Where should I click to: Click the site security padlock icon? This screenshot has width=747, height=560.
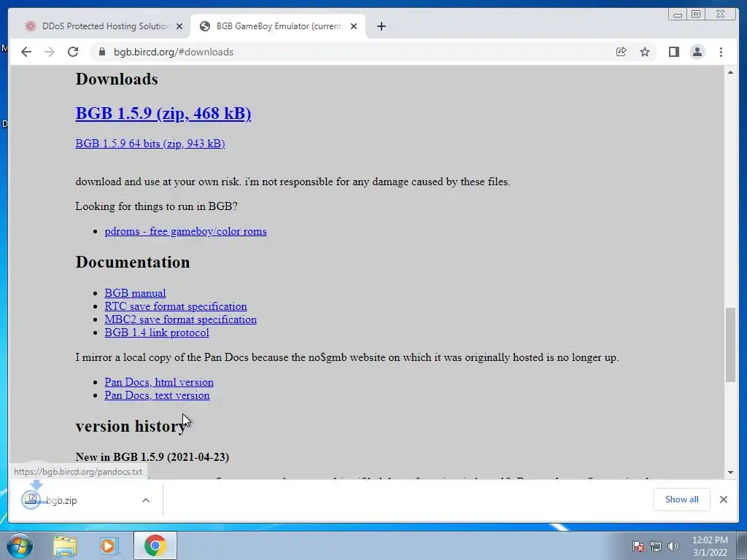[x=102, y=52]
